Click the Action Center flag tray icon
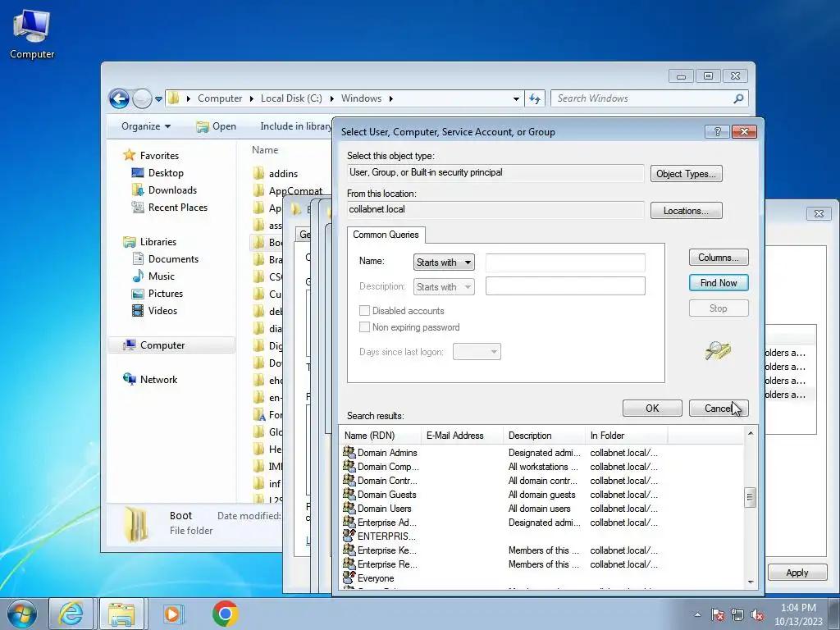This screenshot has height=630, width=840. 718,614
